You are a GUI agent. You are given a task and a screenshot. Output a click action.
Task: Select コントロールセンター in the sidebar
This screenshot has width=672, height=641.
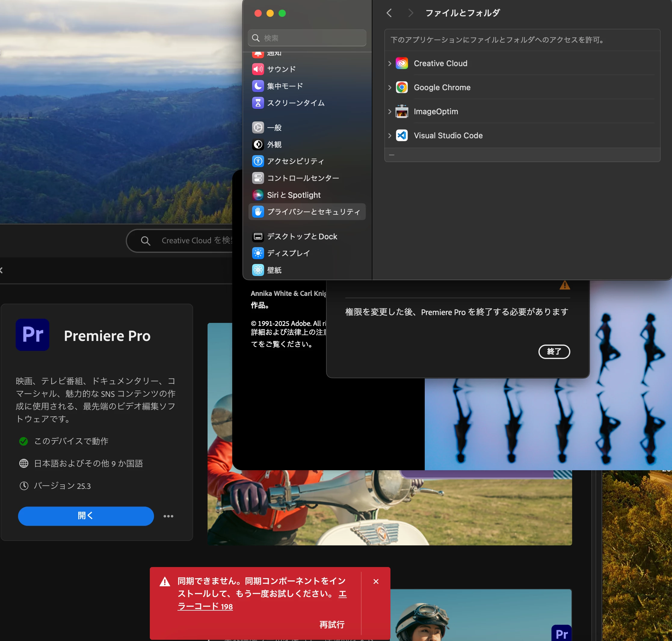click(303, 178)
